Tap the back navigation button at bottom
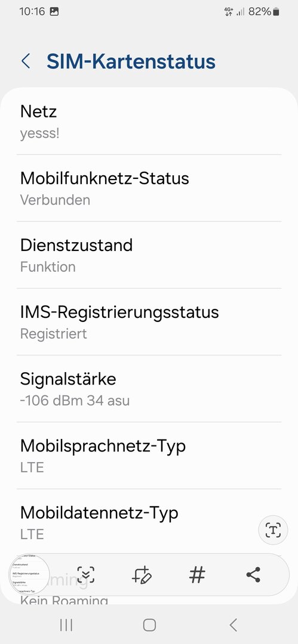The width and height of the screenshot is (298, 644). point(233,625)
